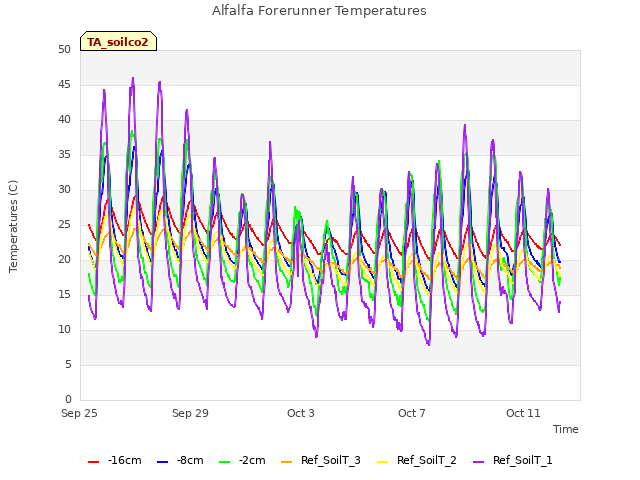This screenshot has width=640, height=480.
Task: Toggle the -8cm series legend entry
Action: pos(180,461)
